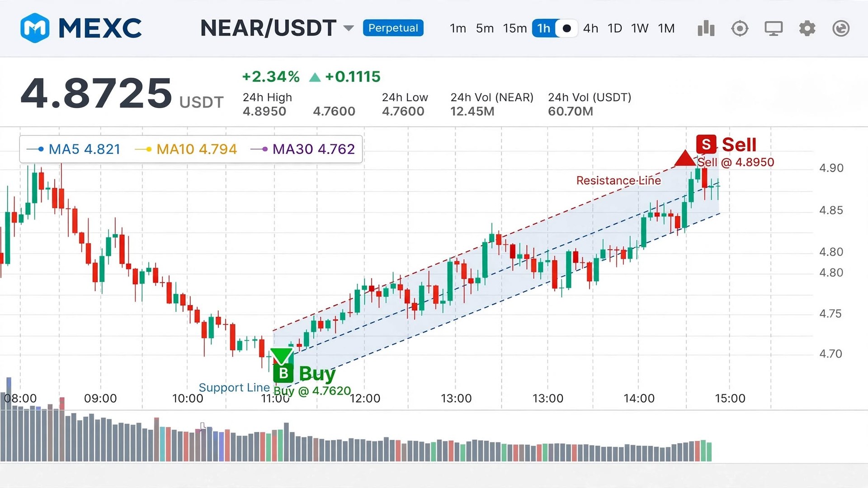
Task: Expand the NEAR/USDT pair dropdown arrow
Action: 348,28
